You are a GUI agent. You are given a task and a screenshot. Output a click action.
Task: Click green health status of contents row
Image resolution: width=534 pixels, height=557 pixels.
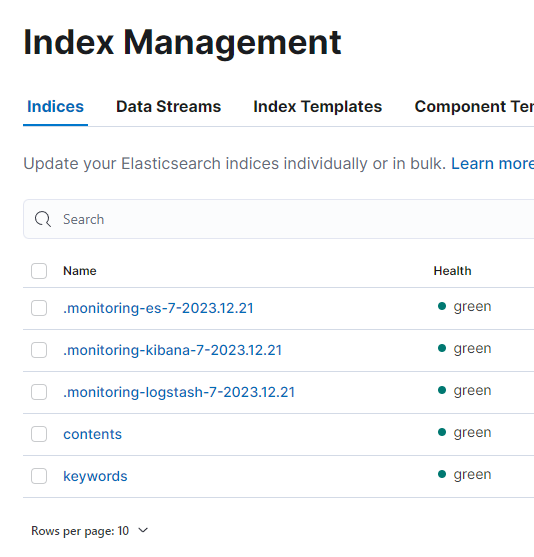pos(464,433)
